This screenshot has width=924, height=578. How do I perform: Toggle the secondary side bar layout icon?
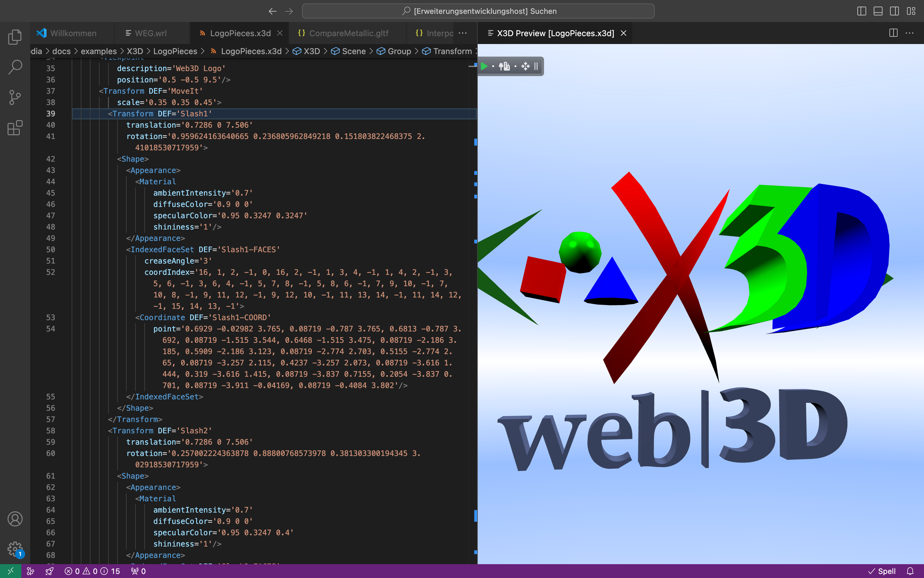tap(894, 11)
